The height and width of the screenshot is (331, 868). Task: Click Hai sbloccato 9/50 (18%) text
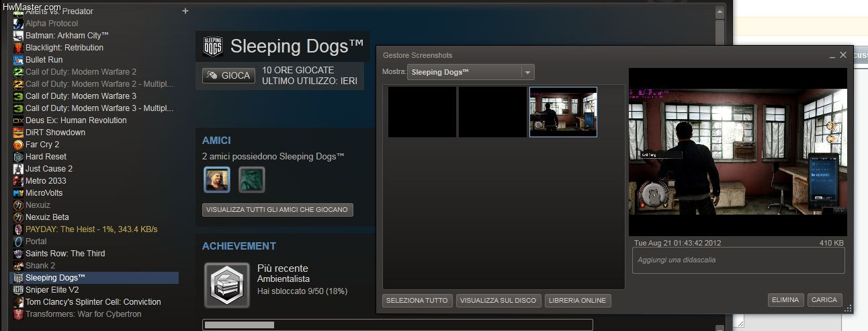coord(302,291)
